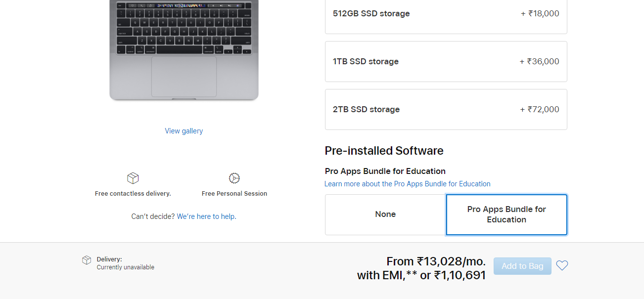This screenshot has width=644, height=299.
Task: Open the We're here to help link
Action: click(206, 216)
